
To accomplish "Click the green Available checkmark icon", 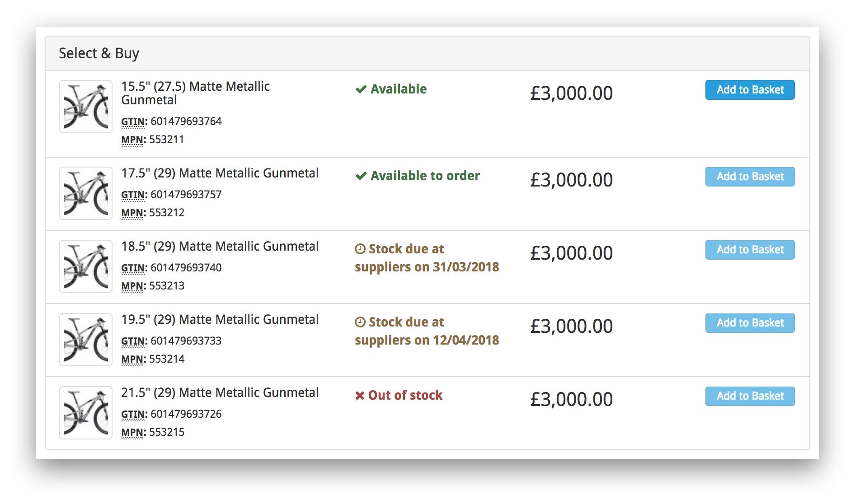I will click(361, 89).
